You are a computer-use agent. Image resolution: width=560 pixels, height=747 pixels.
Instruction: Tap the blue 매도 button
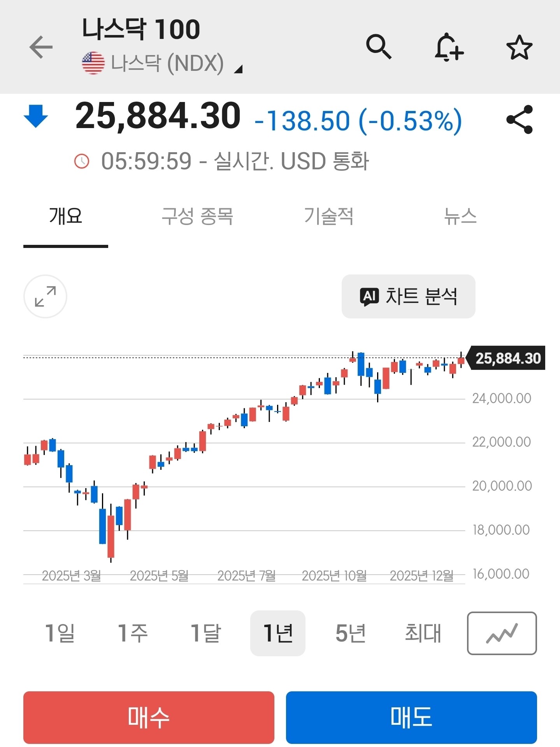point(411,717)
